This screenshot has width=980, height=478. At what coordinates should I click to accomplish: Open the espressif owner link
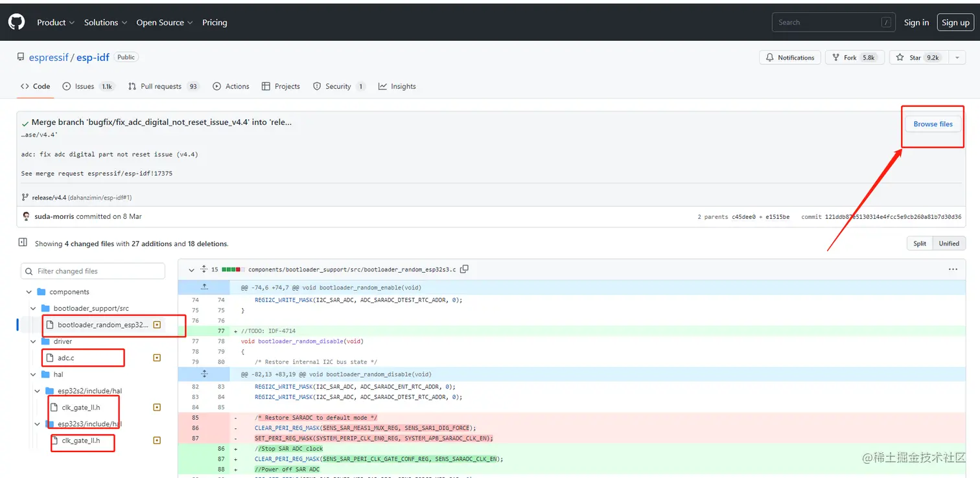coord(49,58)
